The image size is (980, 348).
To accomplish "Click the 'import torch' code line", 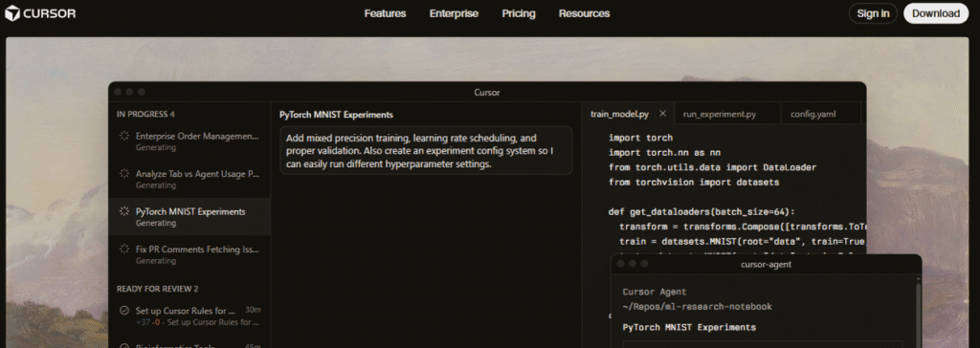I will click(640, 138).
